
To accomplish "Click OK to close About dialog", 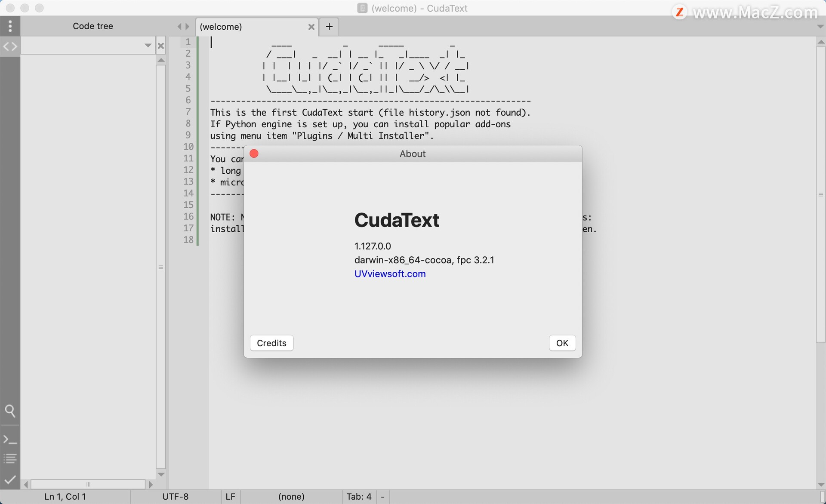I will point(562,342).
